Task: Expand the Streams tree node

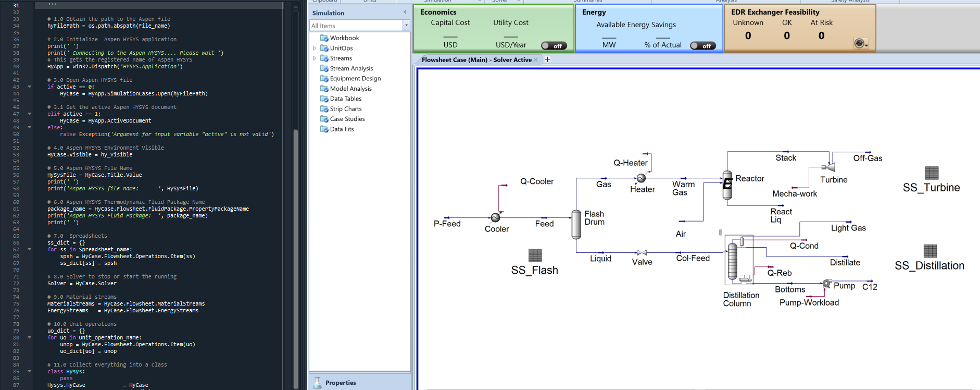Action: tap(315, 58)
